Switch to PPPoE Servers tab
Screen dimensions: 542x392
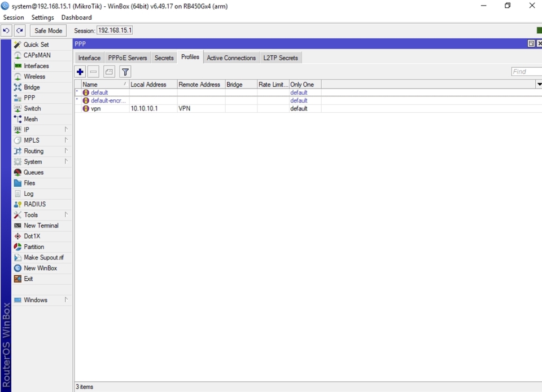(x=128, y=58)
